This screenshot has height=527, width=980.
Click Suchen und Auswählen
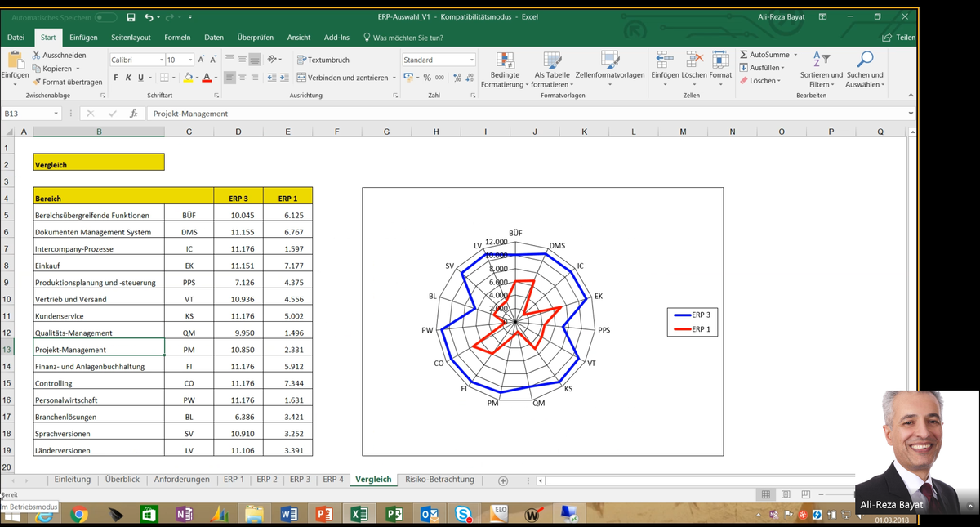click(x=865, y=70)
